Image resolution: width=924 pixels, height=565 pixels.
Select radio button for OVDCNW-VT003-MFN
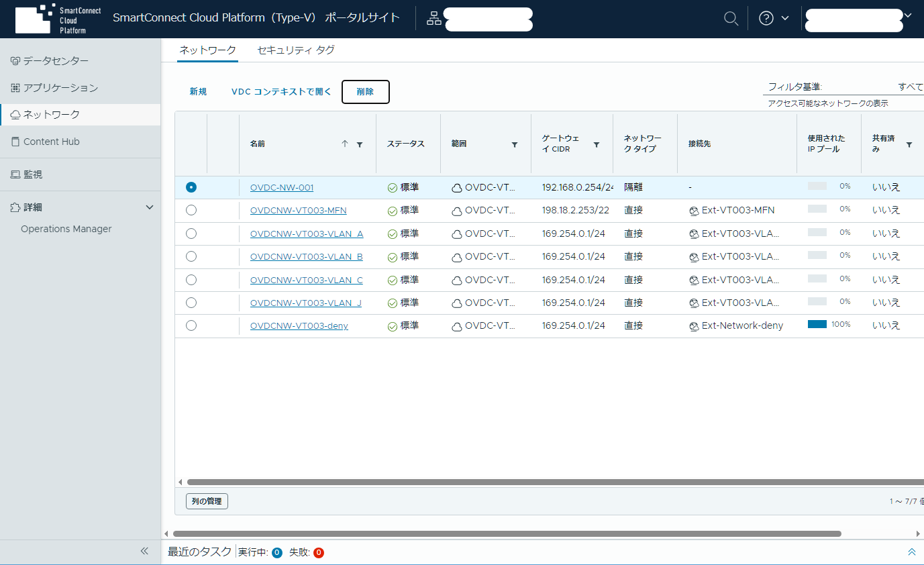191,210
